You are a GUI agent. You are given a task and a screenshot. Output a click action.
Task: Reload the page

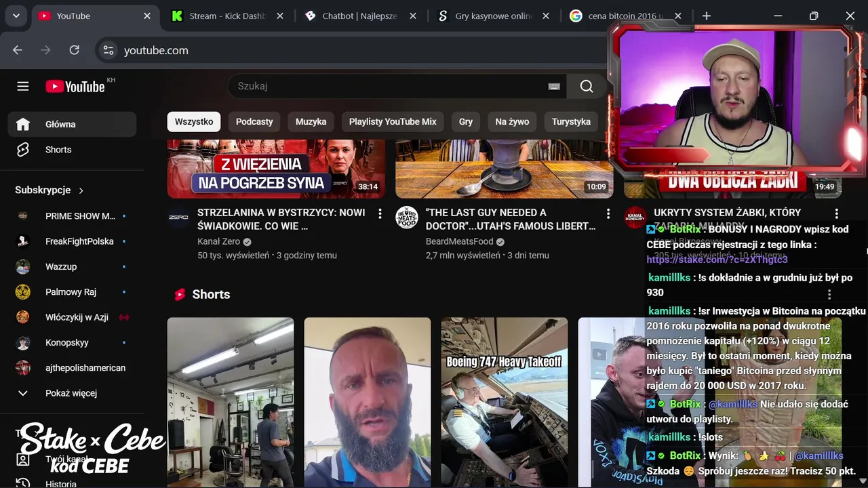click(75, 50)
